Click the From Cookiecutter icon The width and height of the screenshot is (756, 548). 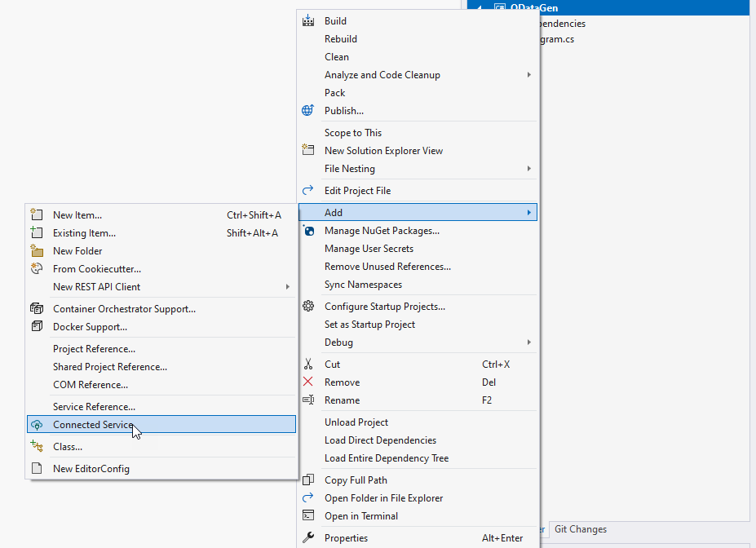[37, 268]
